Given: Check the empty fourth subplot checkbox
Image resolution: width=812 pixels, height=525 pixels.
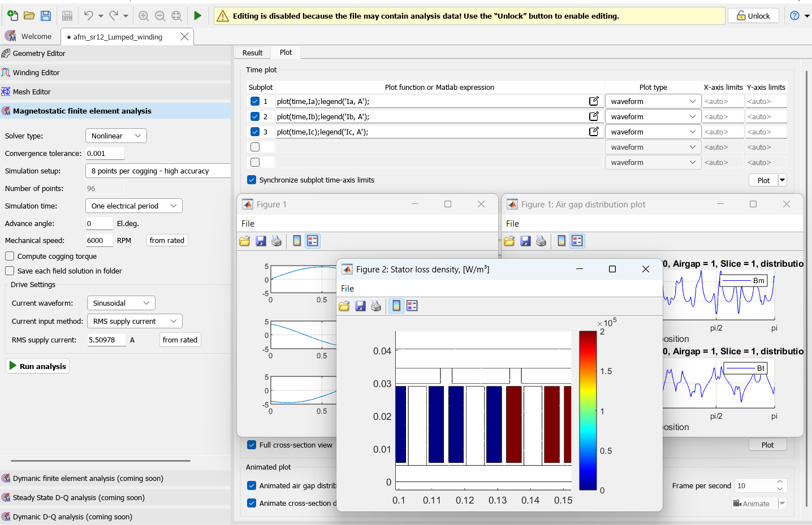Looking at the screenshot, I should 255,147.
